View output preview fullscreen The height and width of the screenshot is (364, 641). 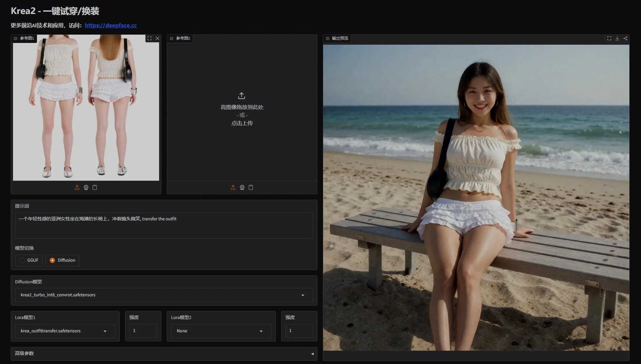pyautogui.click(x=609, y=38)
